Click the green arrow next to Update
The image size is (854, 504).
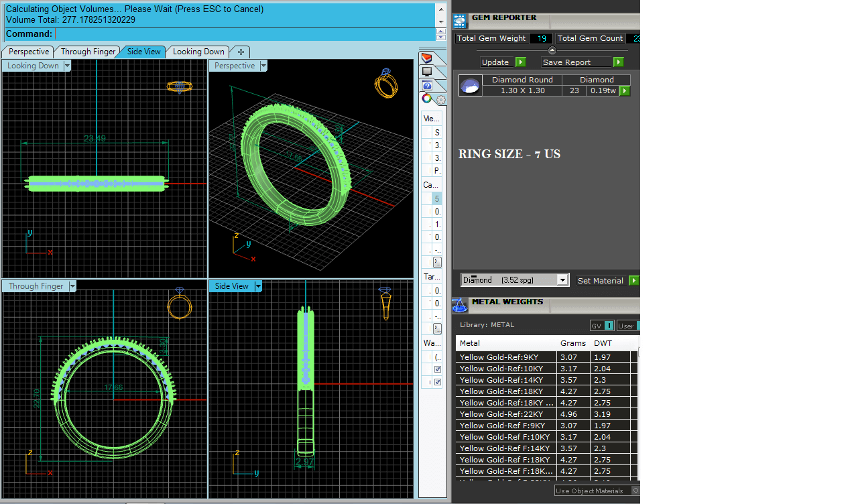(x=521, y=62)
